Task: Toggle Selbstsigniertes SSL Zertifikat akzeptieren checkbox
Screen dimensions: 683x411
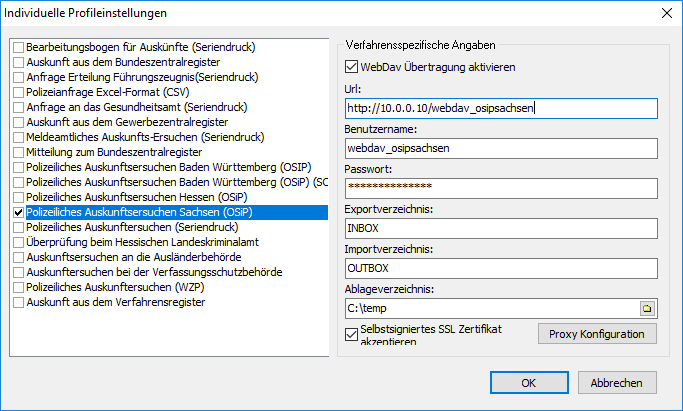Action: [350, 333]
